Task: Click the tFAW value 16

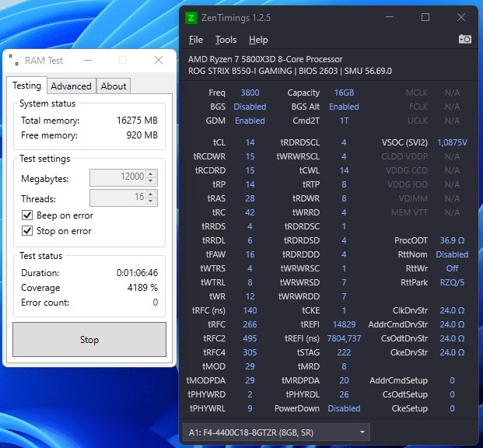Action: tap(250, 254)
